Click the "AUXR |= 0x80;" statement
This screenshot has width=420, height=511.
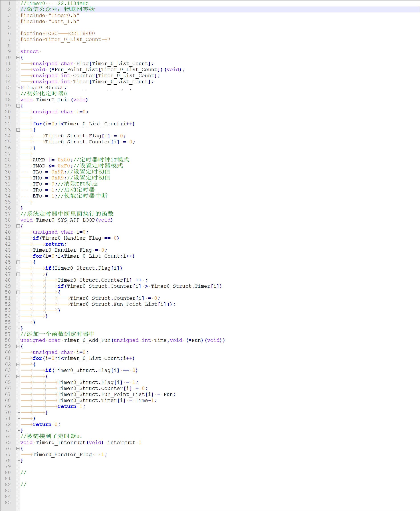(x=53, y=160)
